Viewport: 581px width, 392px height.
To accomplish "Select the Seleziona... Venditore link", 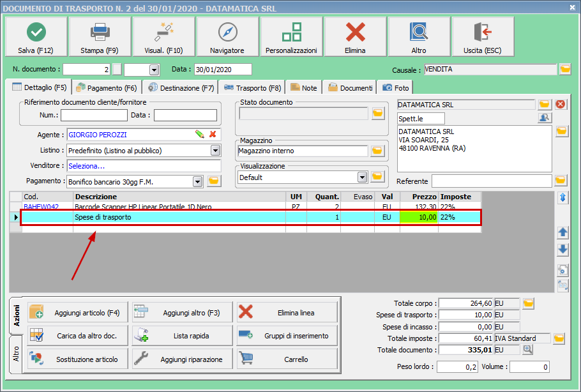I will (x=87, y=166).
